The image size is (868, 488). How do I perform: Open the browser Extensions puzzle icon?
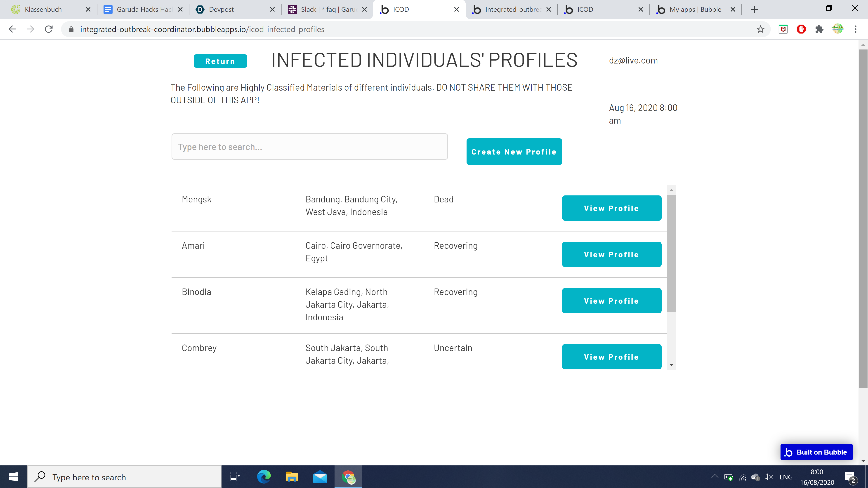[x=819, y=29]
